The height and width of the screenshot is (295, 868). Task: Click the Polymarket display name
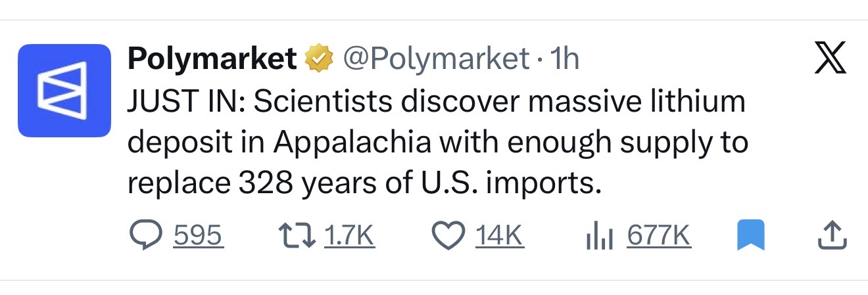point(212,60)
